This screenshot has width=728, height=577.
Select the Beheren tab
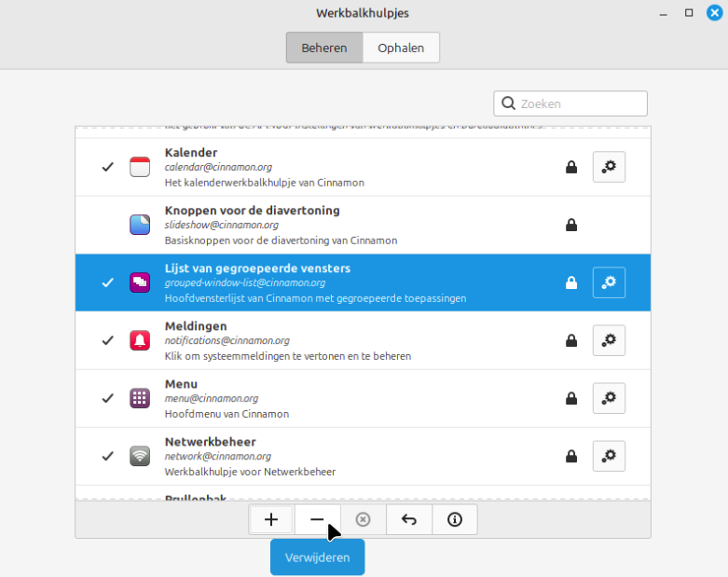coord(324,48)
